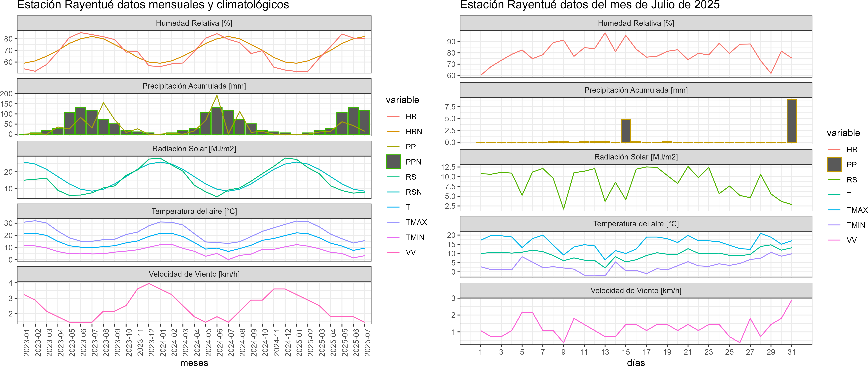Click 'variable' legend title on right chart
This screenshot has width=868, height=366.
coord(843,133)
